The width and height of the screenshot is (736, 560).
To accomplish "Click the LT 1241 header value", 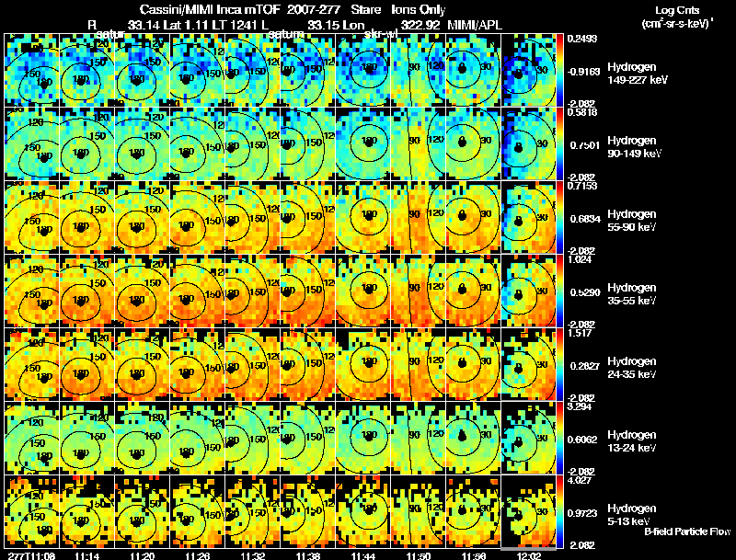I will point(234,25).
